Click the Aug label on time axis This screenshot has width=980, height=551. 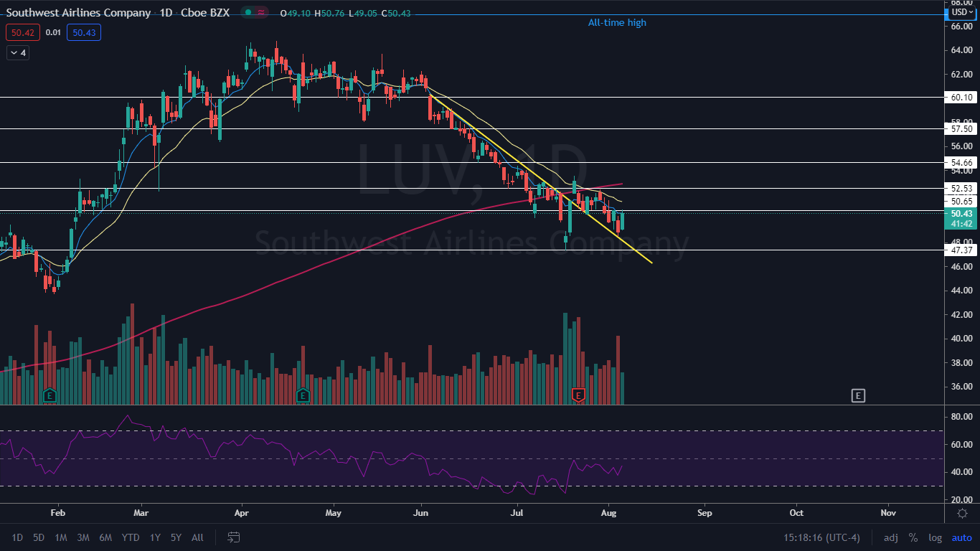(609, 513)
